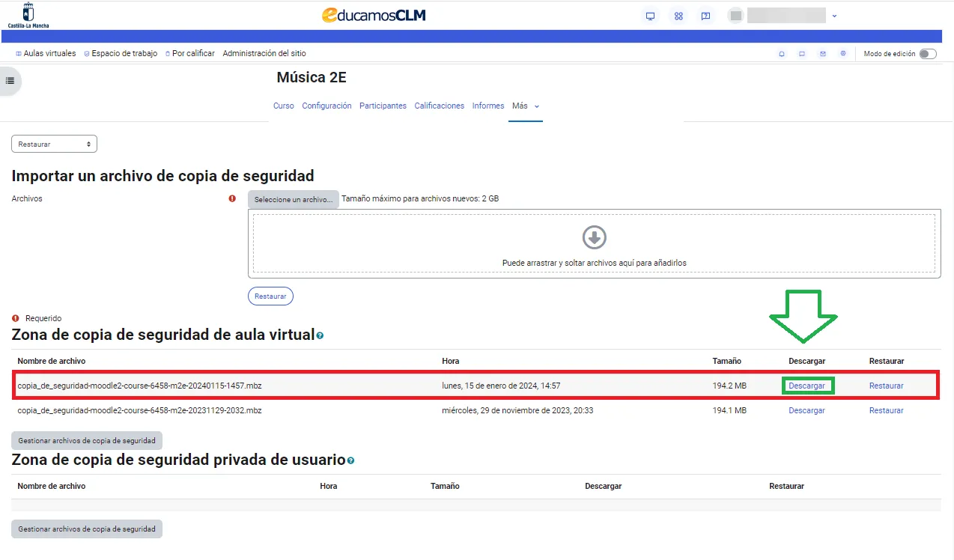954x560 pixels.
Task: Open the Restaurar dropdown selector
Action: (x=53, y=143)
